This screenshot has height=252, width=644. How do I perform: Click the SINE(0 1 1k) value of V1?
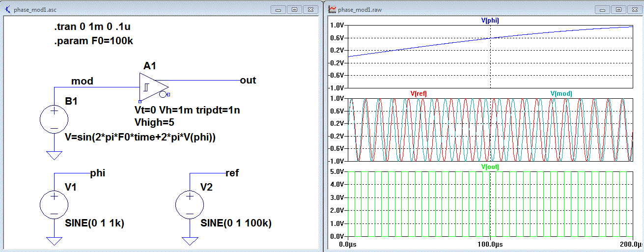coord(94,224)
